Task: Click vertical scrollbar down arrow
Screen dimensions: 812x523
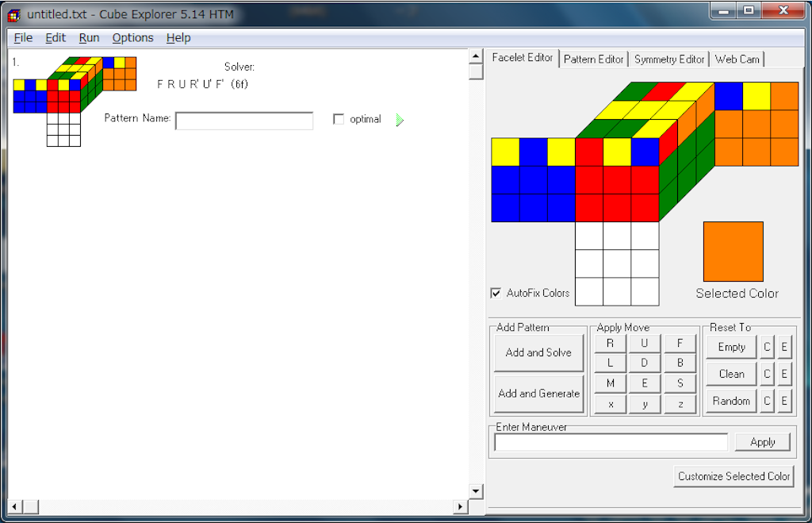Action: 476,491
